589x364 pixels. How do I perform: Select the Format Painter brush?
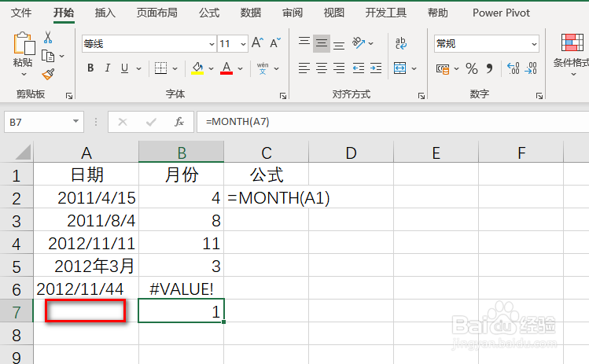tap(48, 75)
